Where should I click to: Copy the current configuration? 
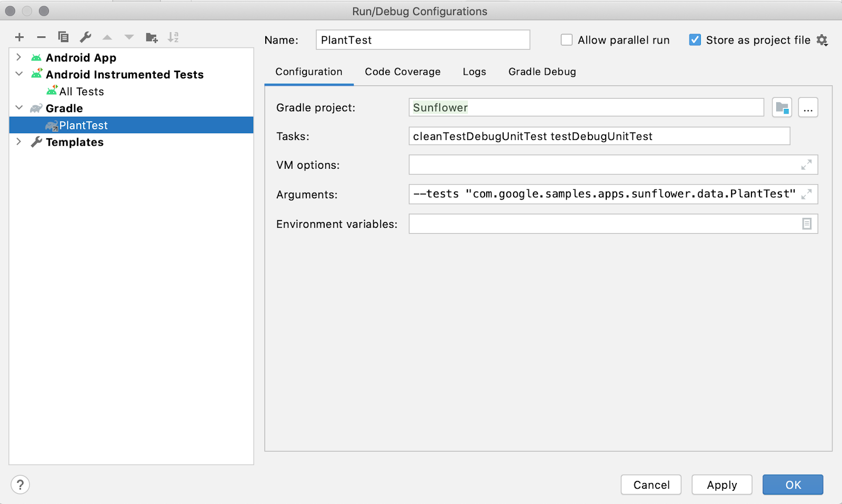pyautogui.click(x=63, y=37)
